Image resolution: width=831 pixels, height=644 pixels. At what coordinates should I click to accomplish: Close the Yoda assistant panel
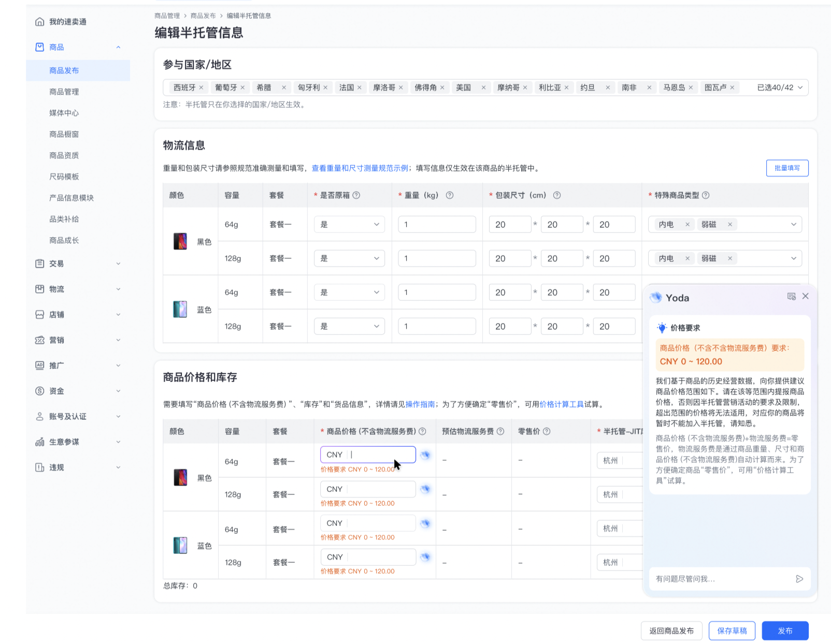(805, 296)
